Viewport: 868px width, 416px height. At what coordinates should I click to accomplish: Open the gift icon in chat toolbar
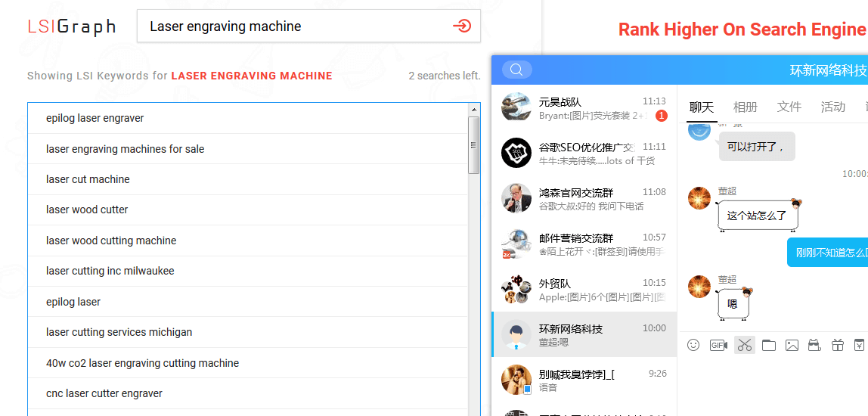click(838, 345)
